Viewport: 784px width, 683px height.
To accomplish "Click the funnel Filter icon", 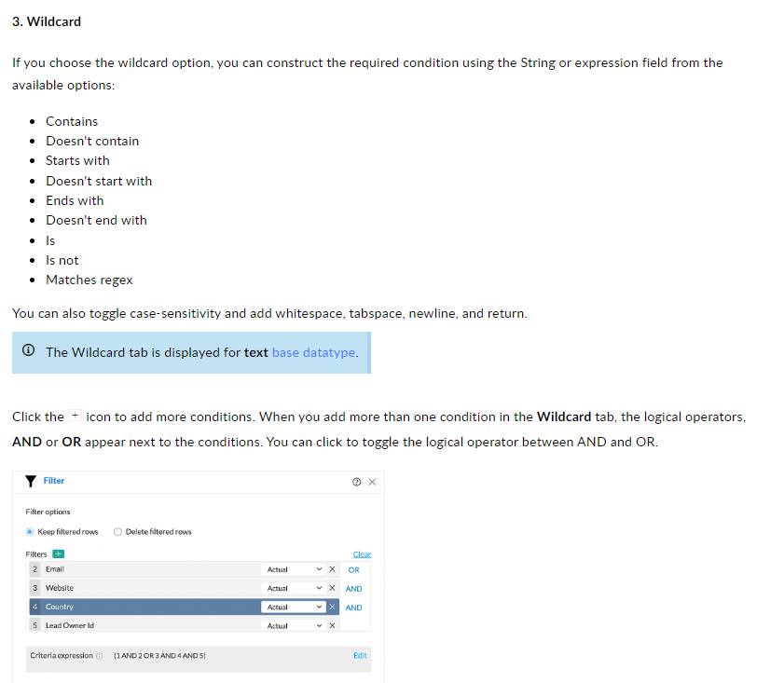I will pyautogui.click(x=31, y=481).
